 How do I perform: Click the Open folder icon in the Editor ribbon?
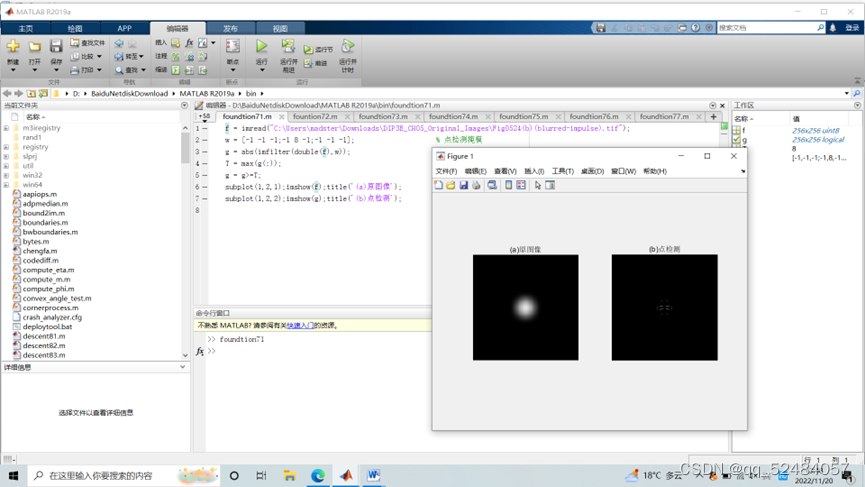point(34,46)
